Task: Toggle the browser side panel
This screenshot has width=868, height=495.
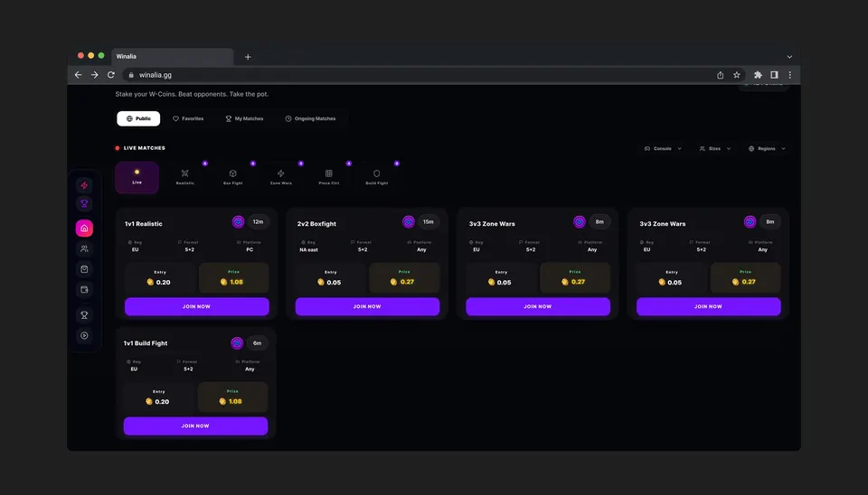Action: 775,75
